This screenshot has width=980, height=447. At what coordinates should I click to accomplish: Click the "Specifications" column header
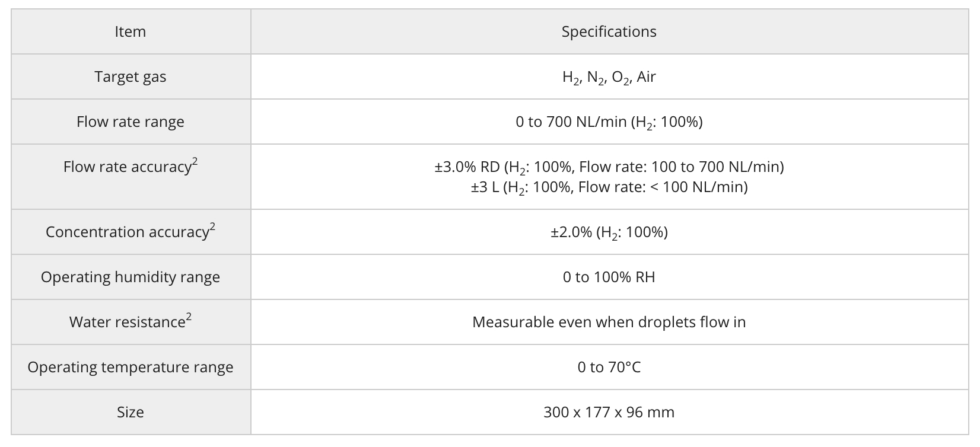(609, 32)
